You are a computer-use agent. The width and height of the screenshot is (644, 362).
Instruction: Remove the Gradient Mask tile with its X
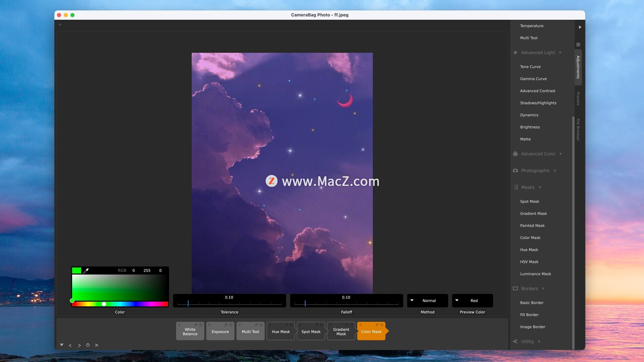330,325
